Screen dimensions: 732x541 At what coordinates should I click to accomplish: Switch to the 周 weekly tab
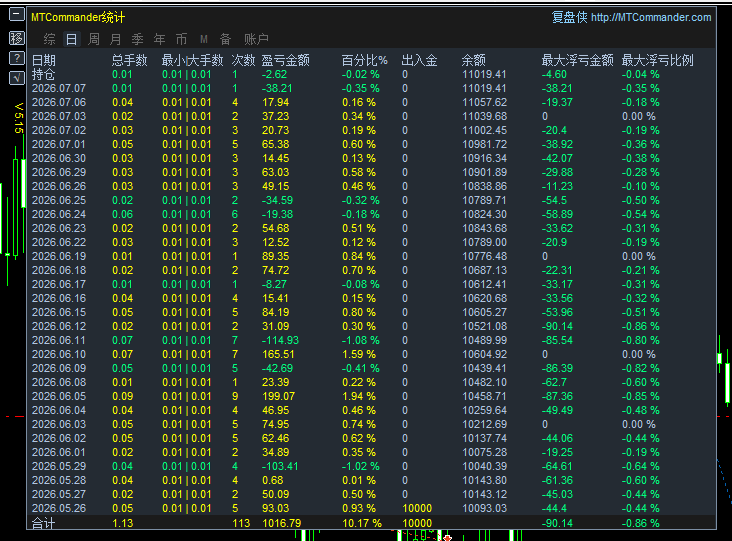coord(94,39)
